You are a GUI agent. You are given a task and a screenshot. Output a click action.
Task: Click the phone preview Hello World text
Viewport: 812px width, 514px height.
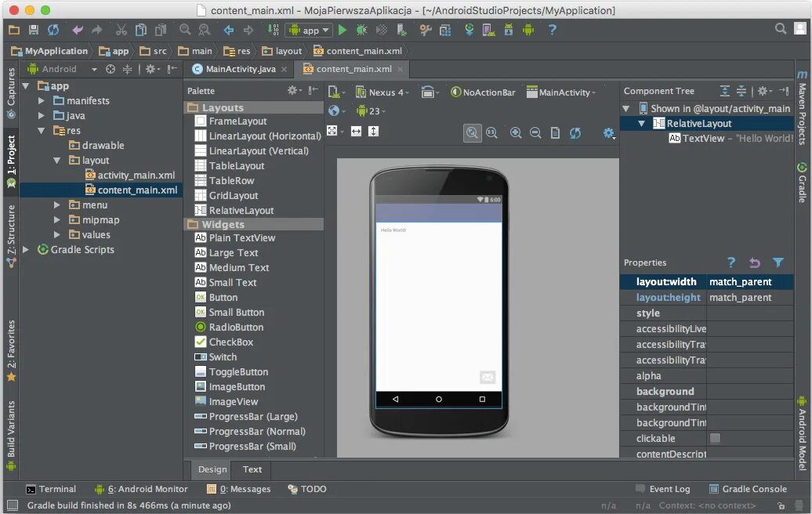tap(393, 230)
